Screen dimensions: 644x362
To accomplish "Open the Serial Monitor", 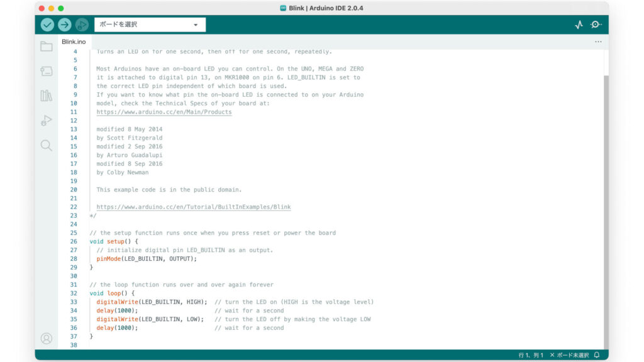I will 596,24.
